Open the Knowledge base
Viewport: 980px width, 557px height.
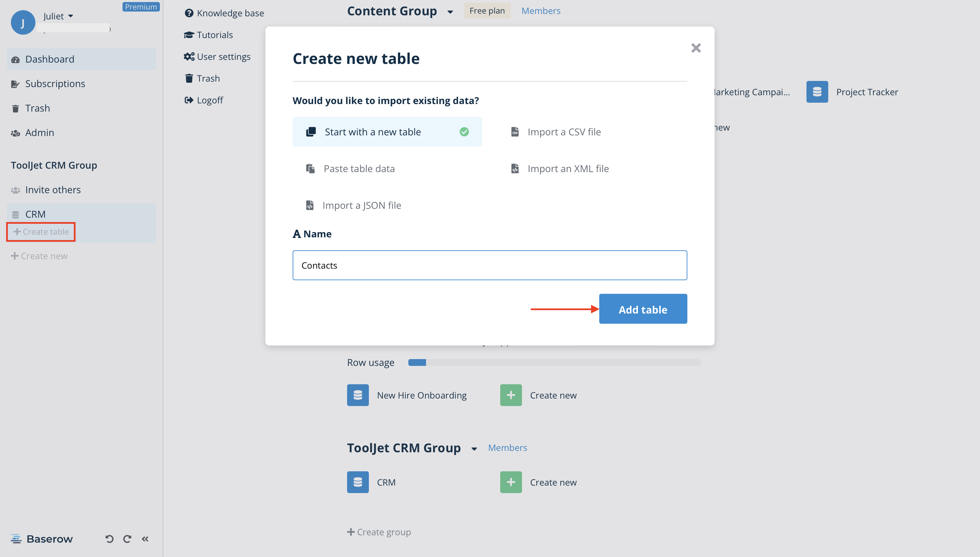[x=230, y=13]
